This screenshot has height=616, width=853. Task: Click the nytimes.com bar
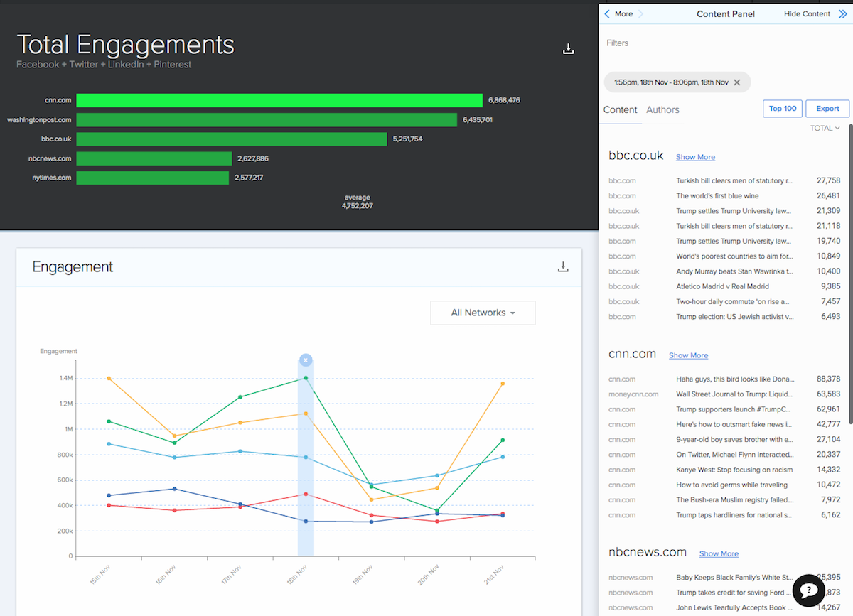point(153,178)
